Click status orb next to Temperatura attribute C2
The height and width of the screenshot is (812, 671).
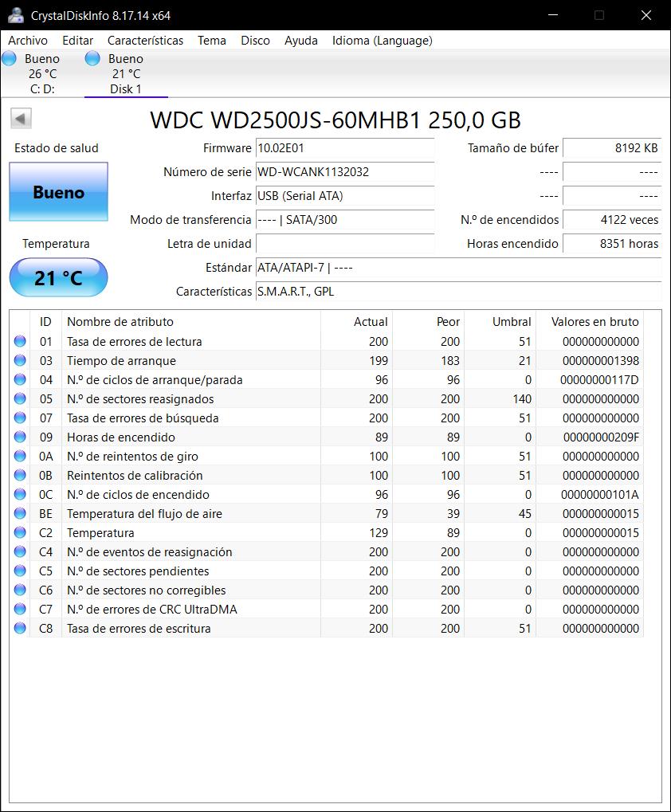pyautogui.click(x=20, y=533)
